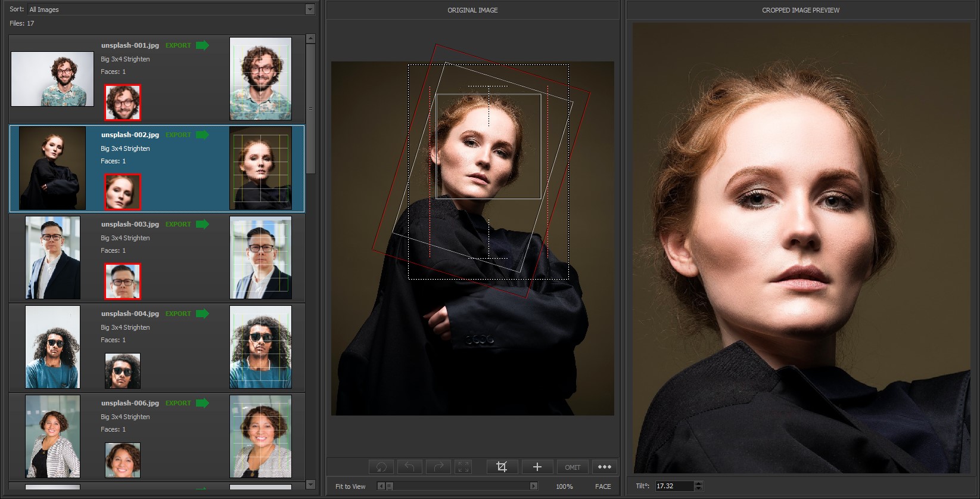
Task: Click green export arrow for unsplash-001.jpg
Action: point(203,45)
